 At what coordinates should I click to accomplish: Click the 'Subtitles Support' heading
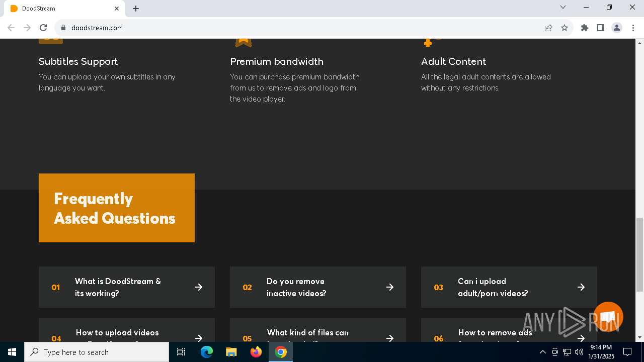(x=78, y=61)
